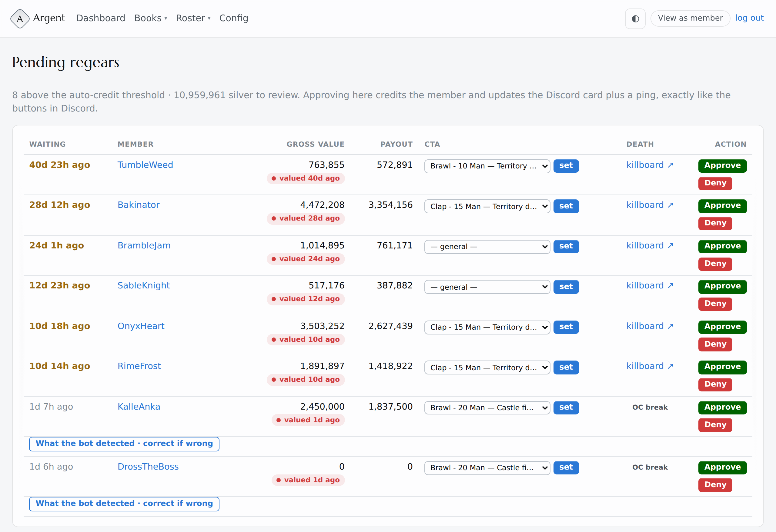Screen dimensions: 776x532
Task: Click OC break label in KalleAnka's row
Action: click(650, 407)
